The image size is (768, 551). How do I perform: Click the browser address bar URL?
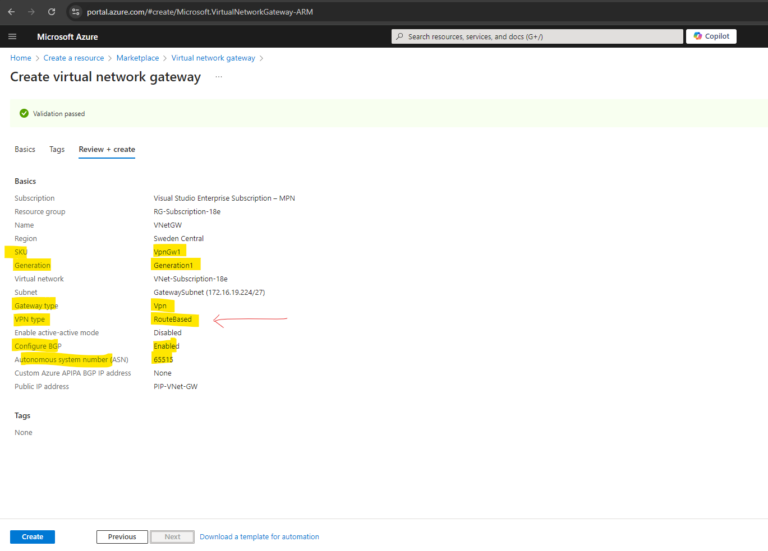[x=200, y=12]
